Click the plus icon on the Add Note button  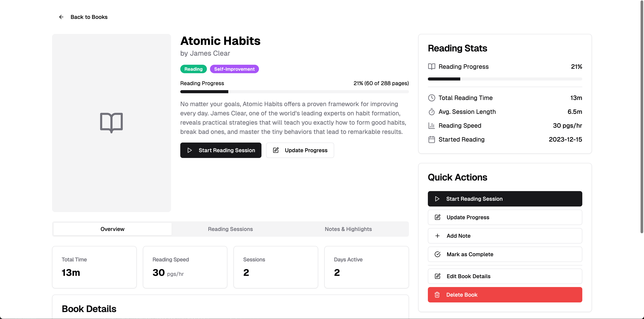click(x=437, y=236)
